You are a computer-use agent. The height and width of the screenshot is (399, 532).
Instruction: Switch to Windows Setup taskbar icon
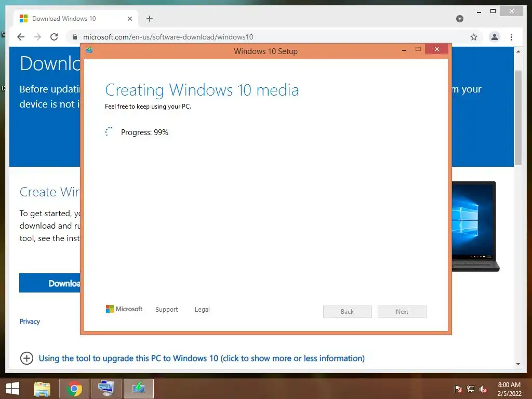click(x=138, y=389)
